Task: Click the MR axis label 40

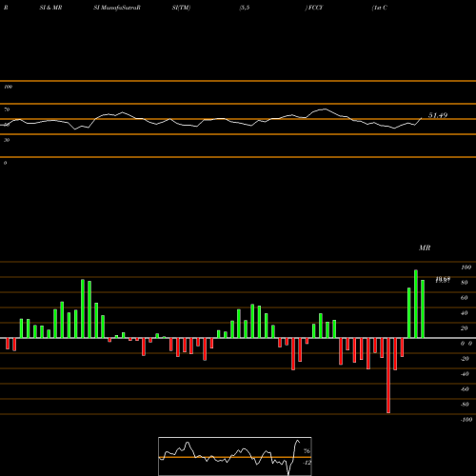Action: [x=465, y=313]
